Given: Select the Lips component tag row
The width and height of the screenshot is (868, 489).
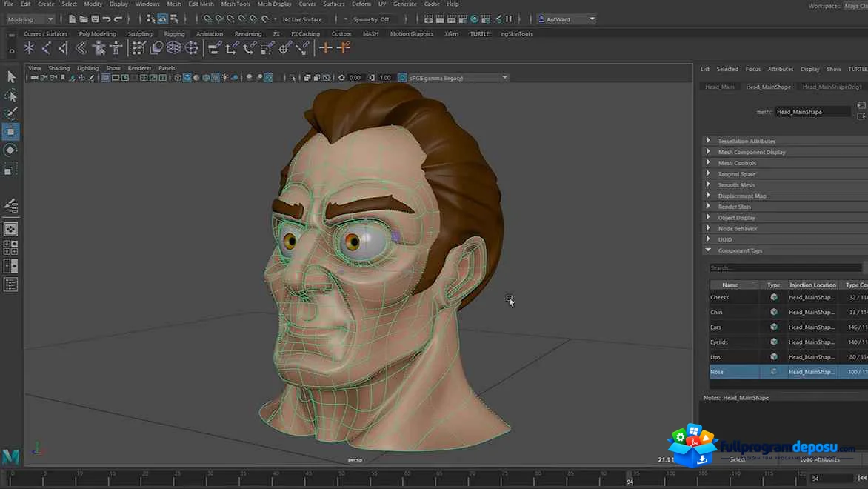Looking at the screenshot, I should (x=789, y=356).
